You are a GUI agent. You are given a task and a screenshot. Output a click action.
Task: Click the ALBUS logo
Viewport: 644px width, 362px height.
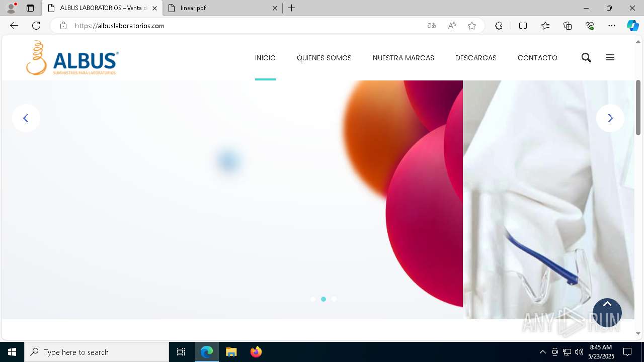click(72, 58)
